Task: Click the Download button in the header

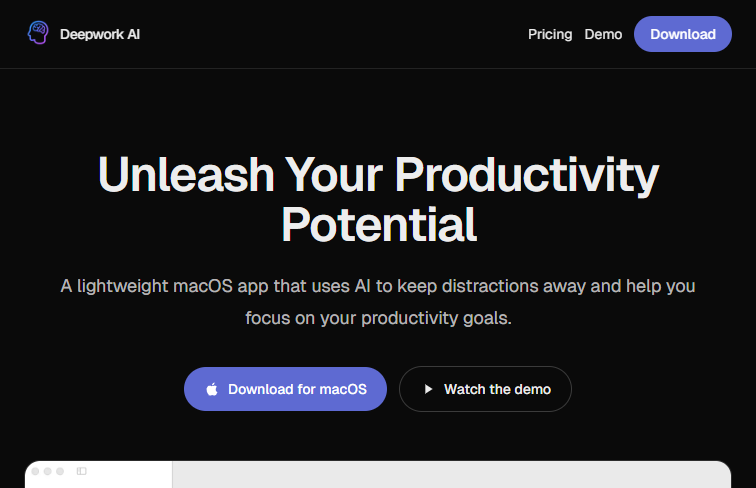Action: 683,34
